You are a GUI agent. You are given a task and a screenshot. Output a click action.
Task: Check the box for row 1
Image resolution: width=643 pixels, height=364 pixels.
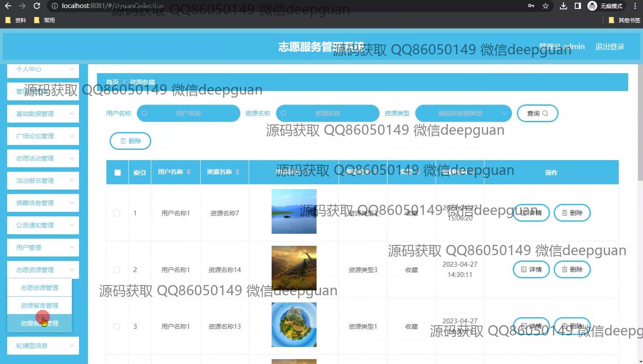click(117, 213)
